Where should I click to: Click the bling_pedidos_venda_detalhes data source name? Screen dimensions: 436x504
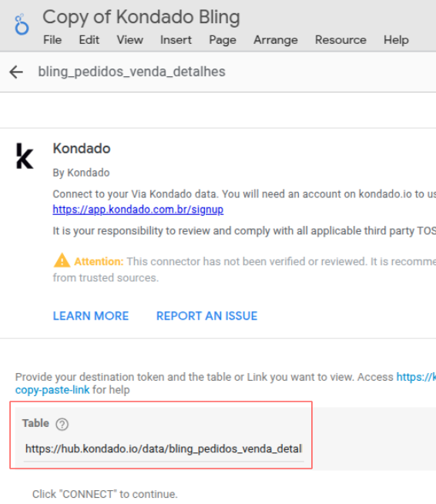click(132, 72)
